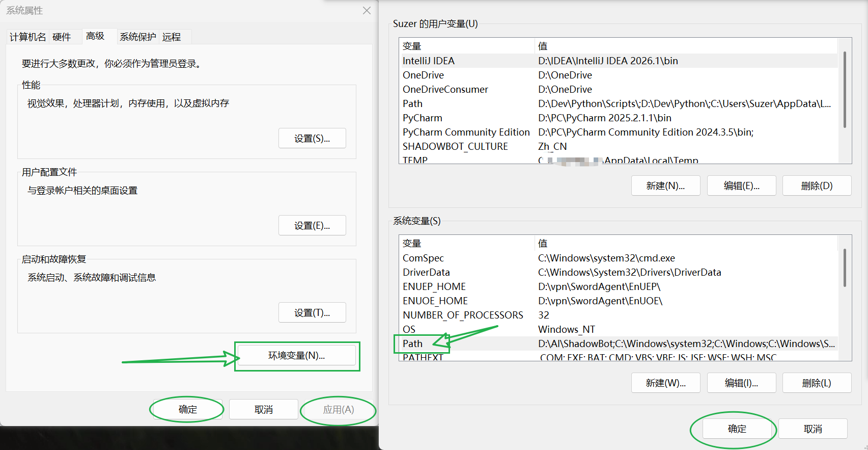Select the SHADOWBOT_CULTURE variable row
Viewport: 868px width, 450px height.
coord(619,146)
